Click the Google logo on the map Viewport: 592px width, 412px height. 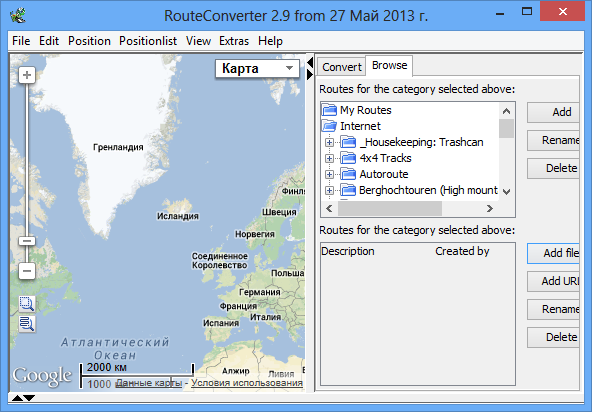pyautogui.click(x=42, y=376)
